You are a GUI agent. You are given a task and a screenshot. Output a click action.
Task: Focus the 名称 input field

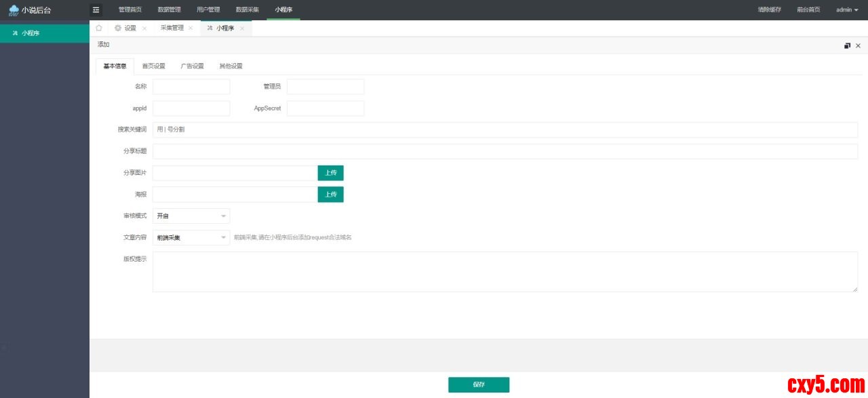[191, 87]
